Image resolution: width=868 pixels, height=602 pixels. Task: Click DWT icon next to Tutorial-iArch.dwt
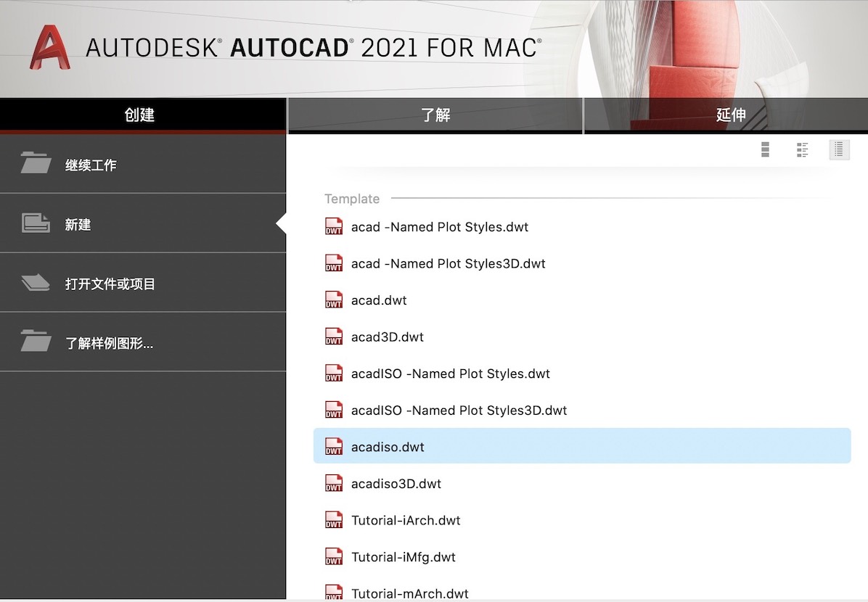pos(333,520)
